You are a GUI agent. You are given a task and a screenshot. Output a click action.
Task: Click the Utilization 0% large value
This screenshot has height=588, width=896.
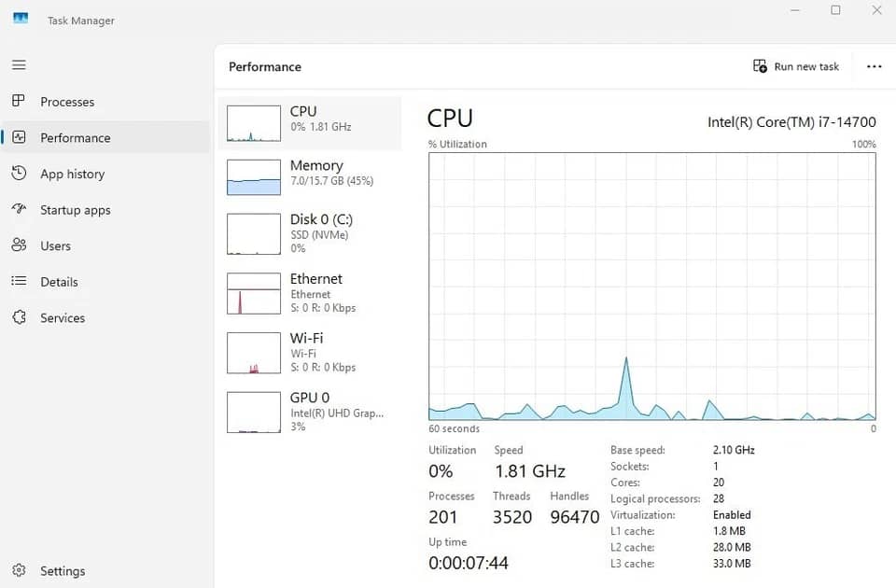[x=441, y=471]
